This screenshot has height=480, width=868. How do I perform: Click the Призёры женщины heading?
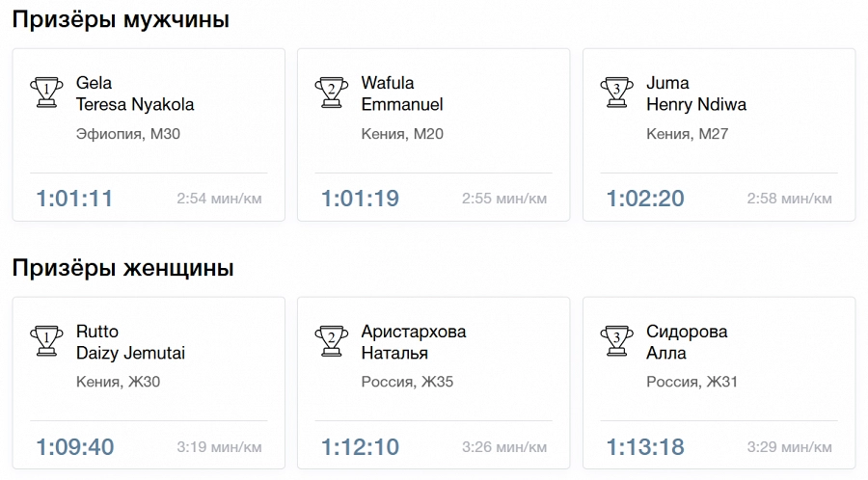[122, 268]
